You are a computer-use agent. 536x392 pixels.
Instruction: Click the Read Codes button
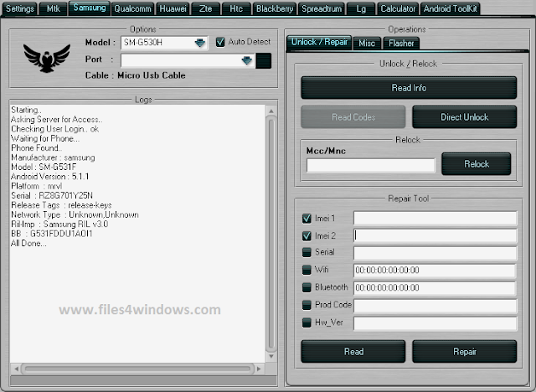click(353, 117)
